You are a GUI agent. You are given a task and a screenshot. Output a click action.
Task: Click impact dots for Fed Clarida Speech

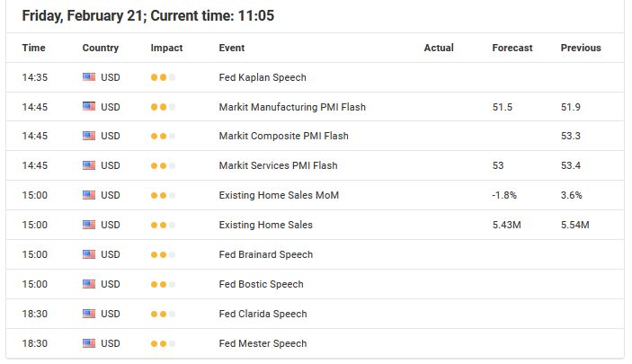coord(163,314)
